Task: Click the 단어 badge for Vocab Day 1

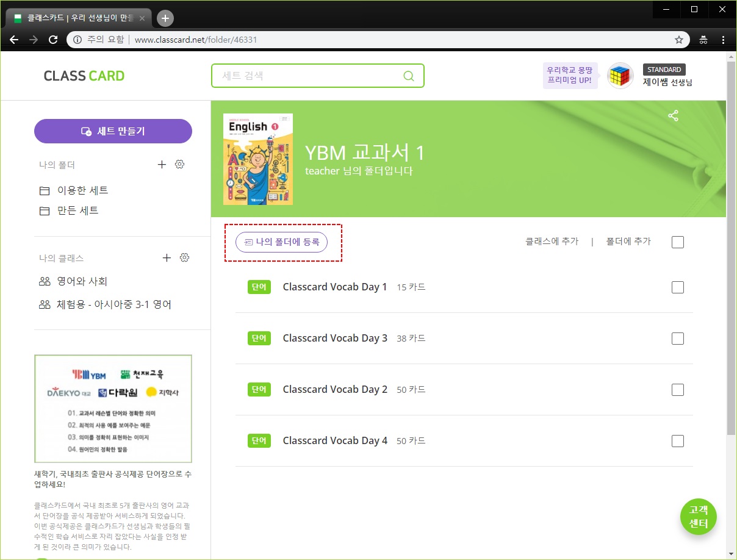Action: [259, 287]
